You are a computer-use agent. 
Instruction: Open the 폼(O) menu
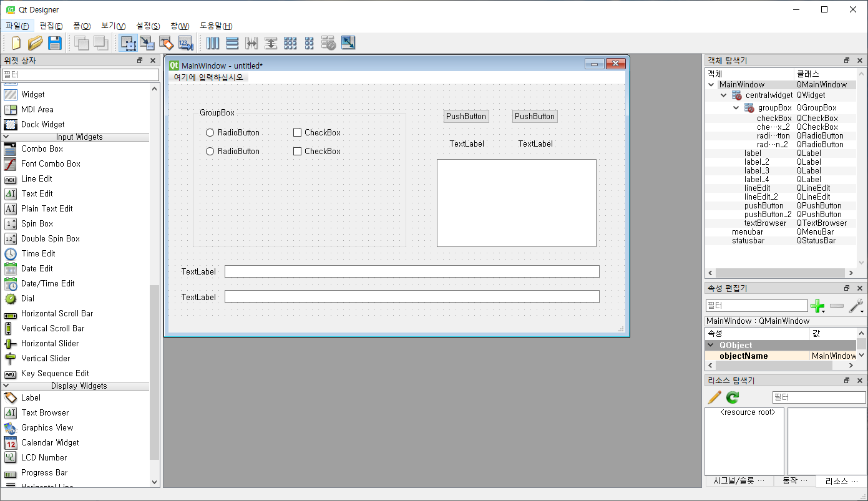click(82, 26)
